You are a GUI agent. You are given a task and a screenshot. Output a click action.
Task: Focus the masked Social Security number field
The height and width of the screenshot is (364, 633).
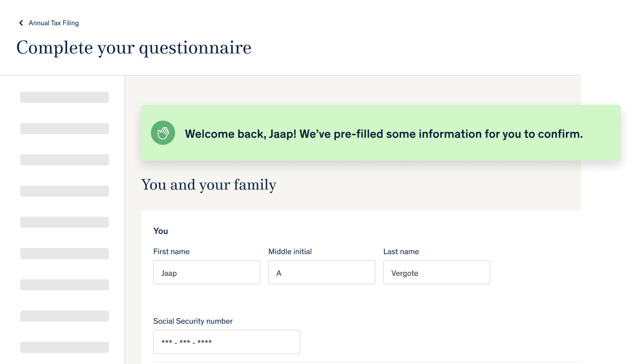226,342
